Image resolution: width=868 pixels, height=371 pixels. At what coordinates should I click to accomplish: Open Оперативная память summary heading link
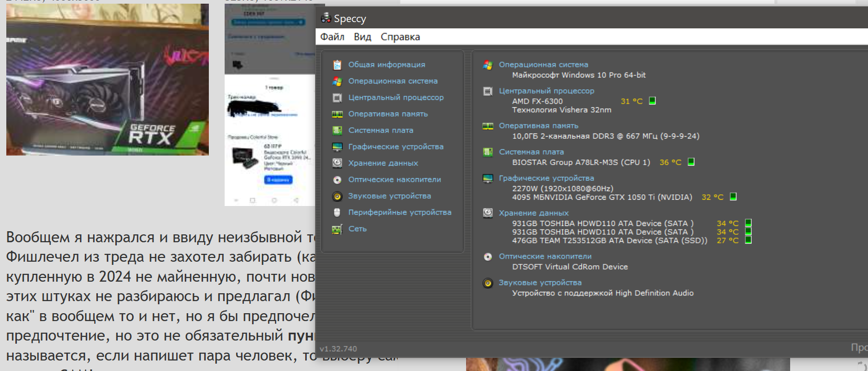pyautogui.click(x=539, y=126)
